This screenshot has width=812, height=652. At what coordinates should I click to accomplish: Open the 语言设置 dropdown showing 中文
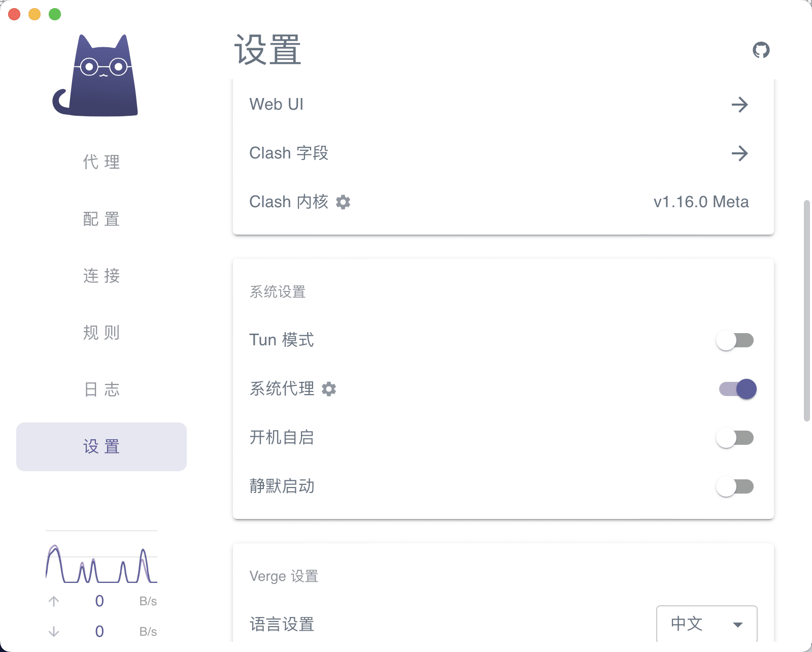pos(706,624)
